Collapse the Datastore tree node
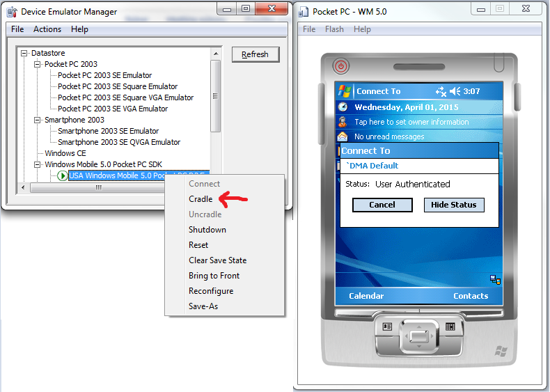Viewport: 550px width, 392px height. coord(24,53)
